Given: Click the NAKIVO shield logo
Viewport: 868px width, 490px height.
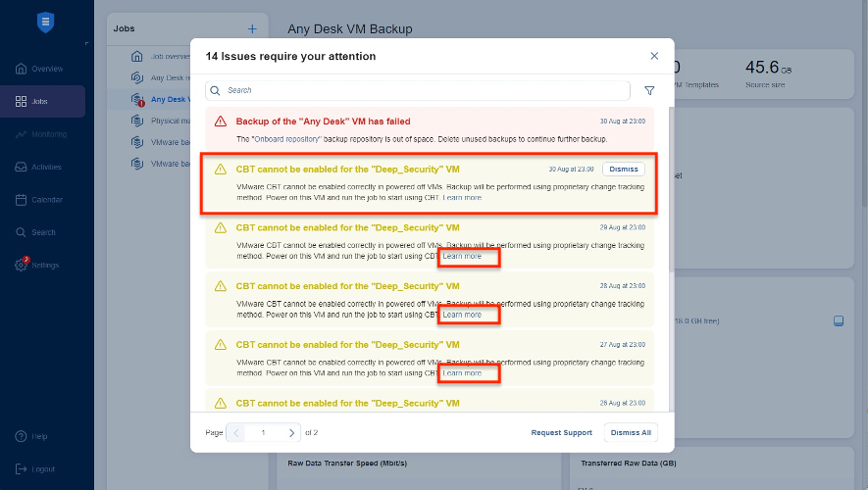Looking at the screenshot, I should 45,23.
